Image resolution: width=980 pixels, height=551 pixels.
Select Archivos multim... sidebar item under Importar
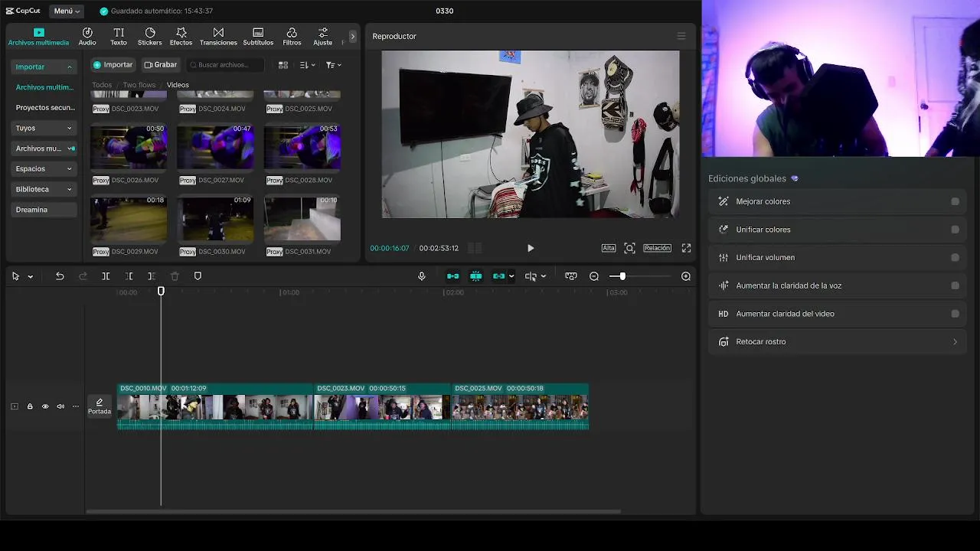44,87
